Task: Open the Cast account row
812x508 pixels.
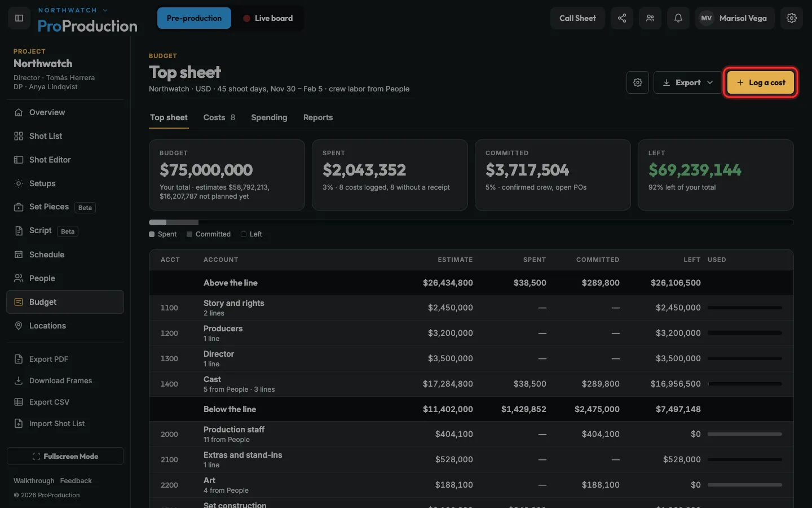Action: click(x=471, y=384)
